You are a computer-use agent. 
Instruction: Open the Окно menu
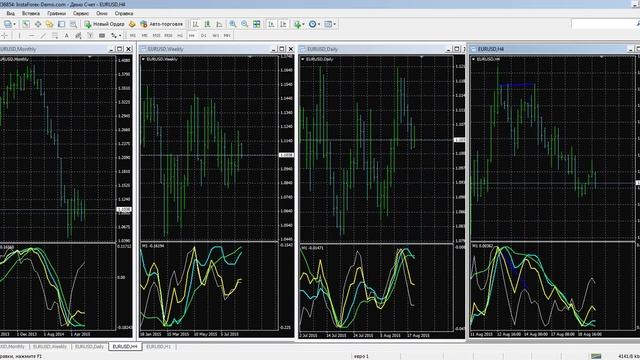click(102, 13)
